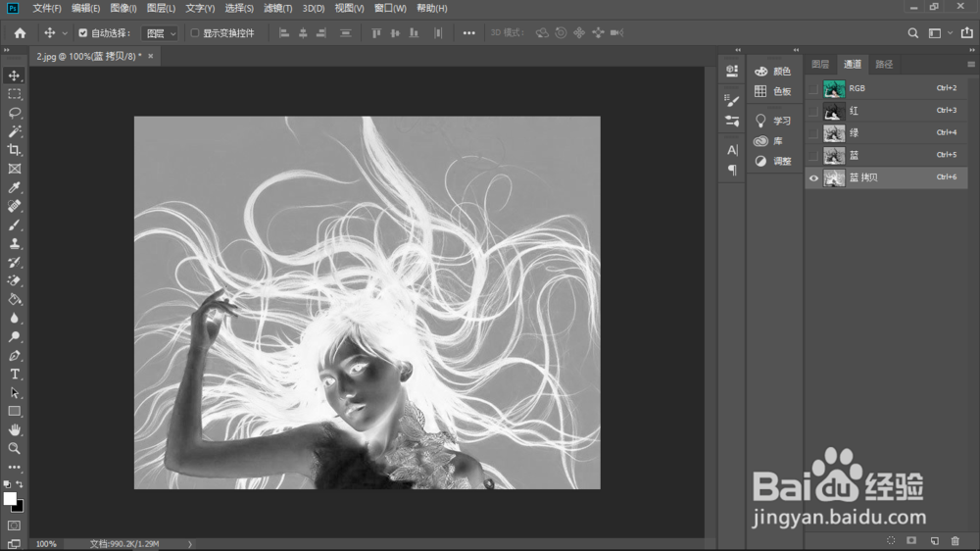Open the 学习 panel
This screenshot has height=551, width=980.
pyautogui.click(x=774, y=121)
